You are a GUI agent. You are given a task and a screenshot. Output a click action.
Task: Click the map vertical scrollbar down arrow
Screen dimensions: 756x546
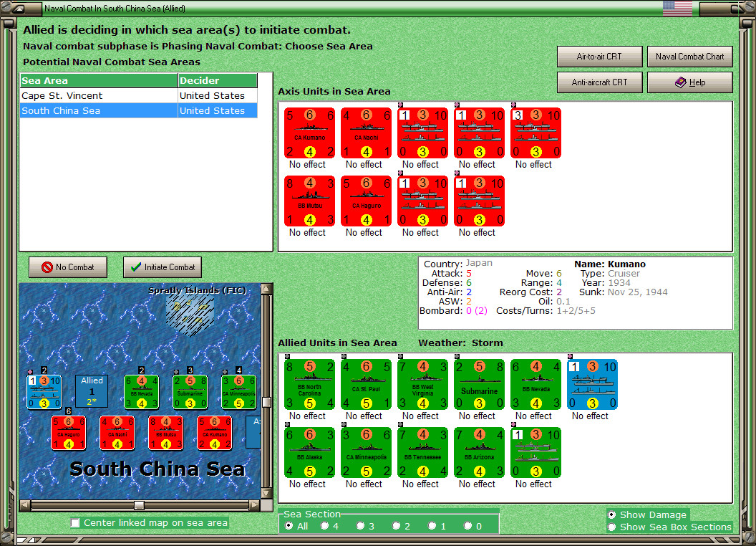266,494
